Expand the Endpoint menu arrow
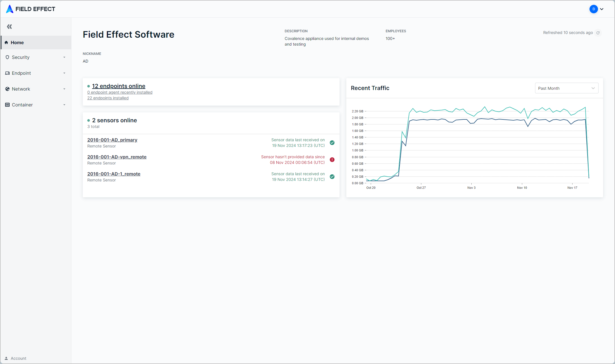The height and width of the screenshot is (364, 615). tap(64, 73)
